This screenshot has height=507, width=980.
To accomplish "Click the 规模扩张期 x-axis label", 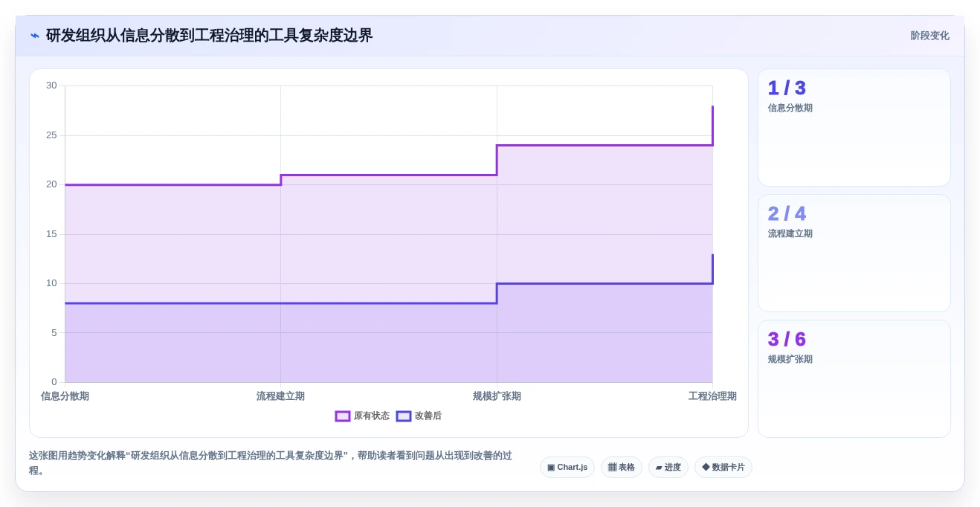I will coord(497,396).
